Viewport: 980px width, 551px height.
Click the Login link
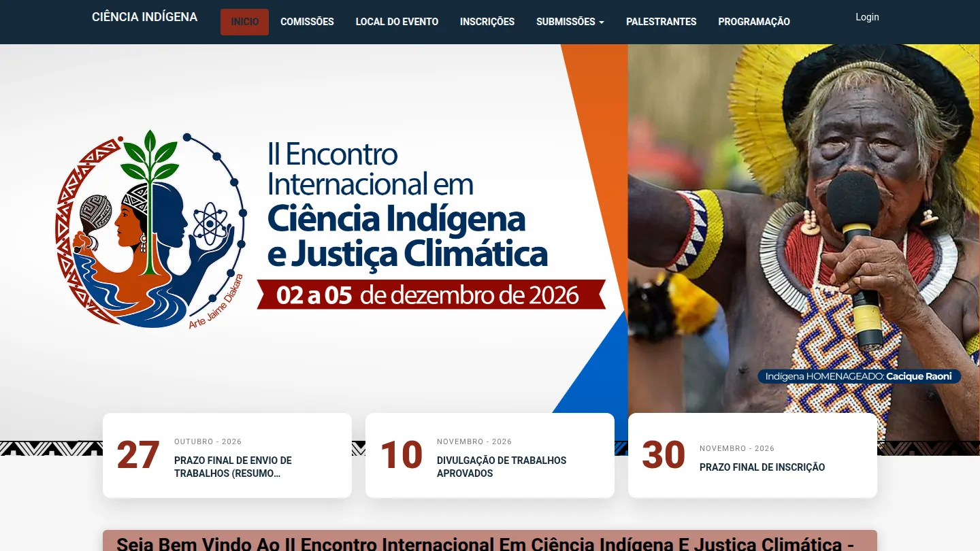[867, 17]
